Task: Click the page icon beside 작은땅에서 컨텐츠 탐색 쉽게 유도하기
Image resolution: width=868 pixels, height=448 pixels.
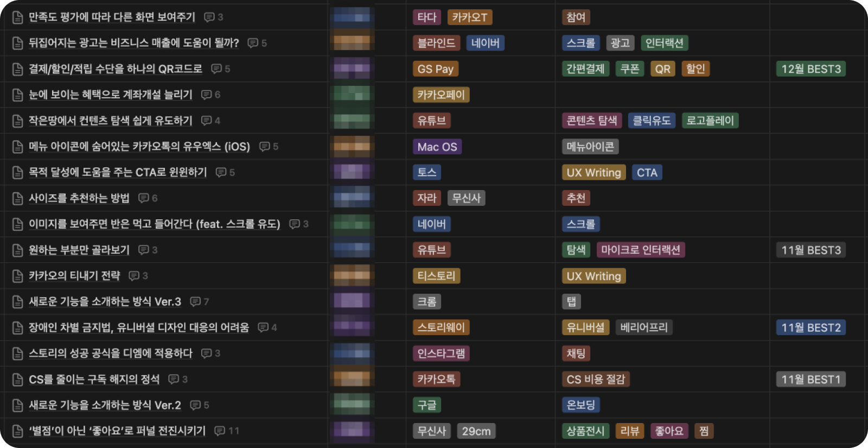Action: pos(17,121)
